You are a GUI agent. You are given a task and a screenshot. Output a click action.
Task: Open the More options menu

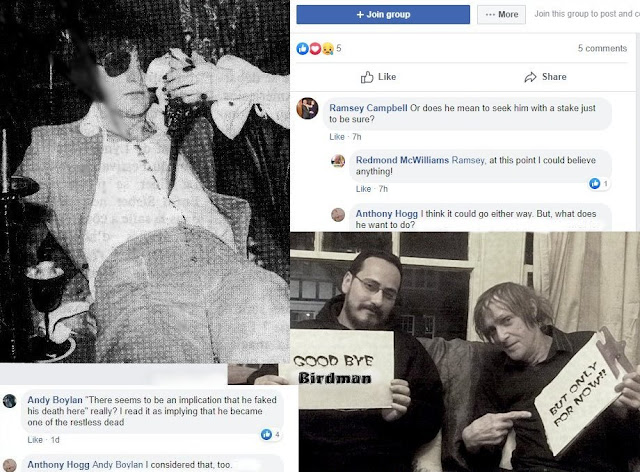(502, 15)
